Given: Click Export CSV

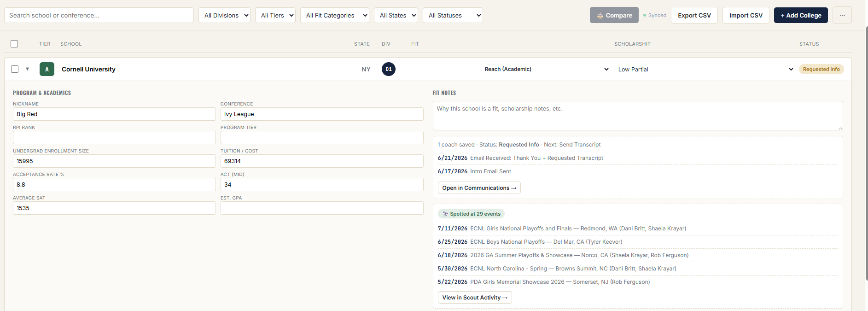Looking at the screenshot, I should click(694, 15).
